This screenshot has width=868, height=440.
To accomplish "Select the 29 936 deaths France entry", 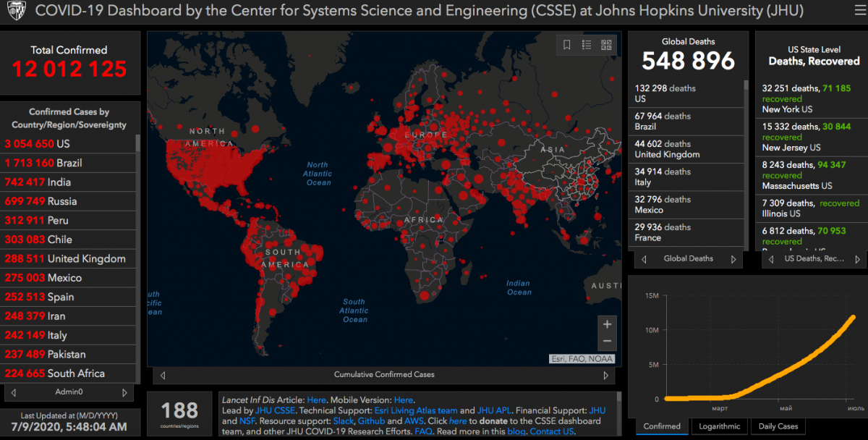I will click(687, 232).
